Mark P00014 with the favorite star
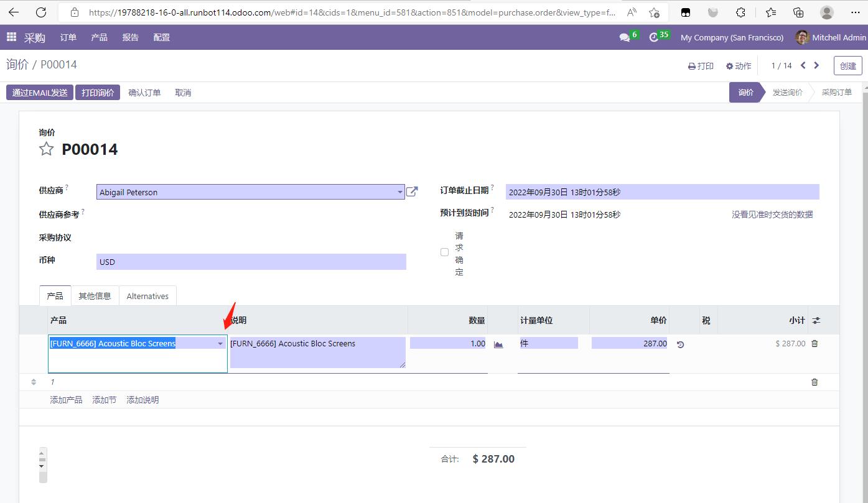Viewport: 868px width, 503px height. (47, 149)
